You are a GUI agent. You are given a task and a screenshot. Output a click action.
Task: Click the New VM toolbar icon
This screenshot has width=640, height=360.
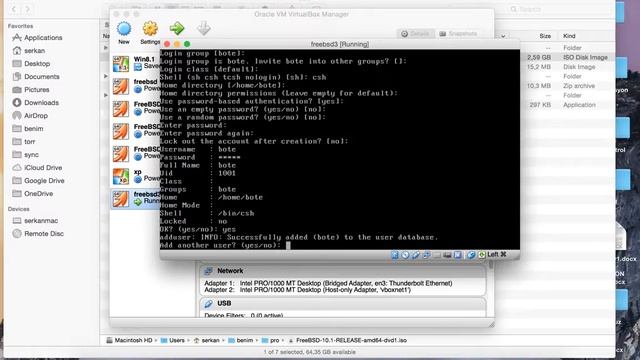click(x=124, y=29)
